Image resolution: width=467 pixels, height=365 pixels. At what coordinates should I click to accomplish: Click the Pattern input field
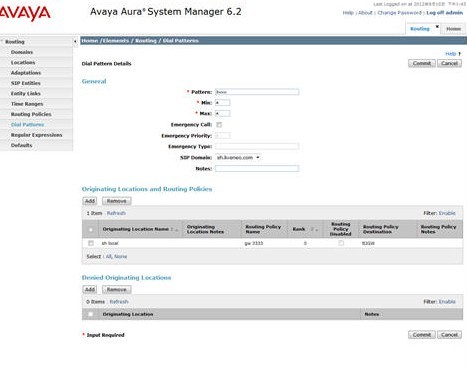pos(257,92)
